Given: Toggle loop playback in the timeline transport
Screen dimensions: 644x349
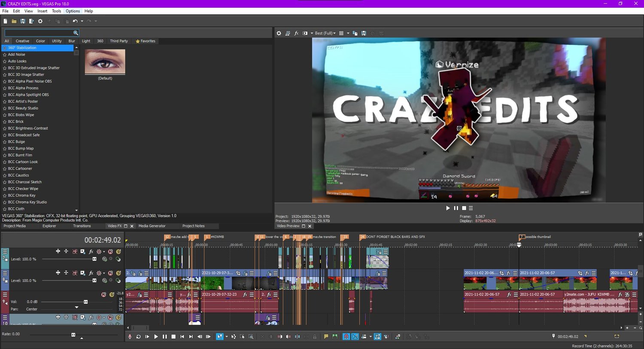Looking at the screenshot, I should [138, 337].
